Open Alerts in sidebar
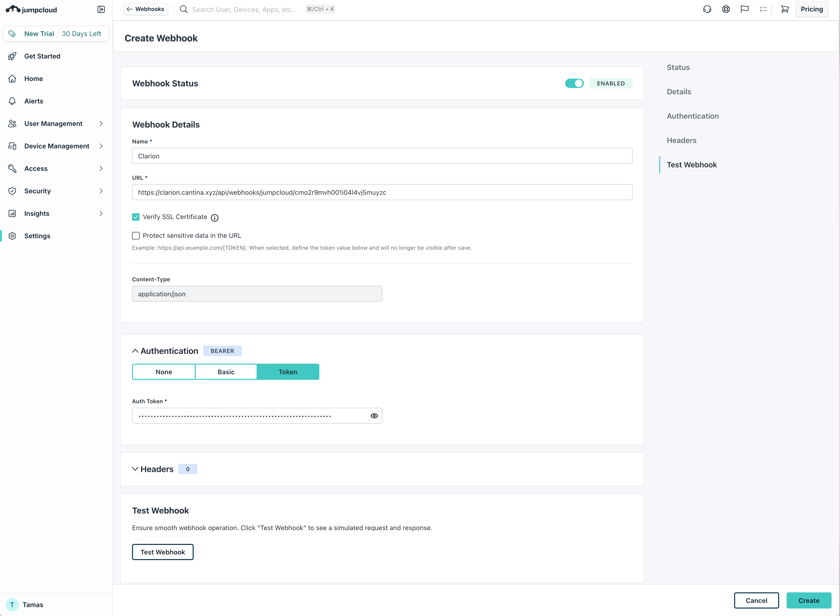840x616 pixels. coord(33,101)
